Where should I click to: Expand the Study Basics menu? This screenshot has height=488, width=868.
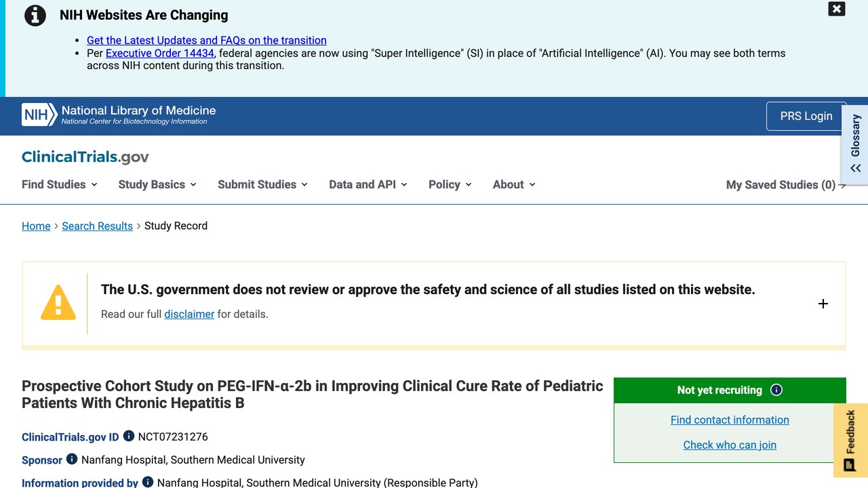click(157, 184)
